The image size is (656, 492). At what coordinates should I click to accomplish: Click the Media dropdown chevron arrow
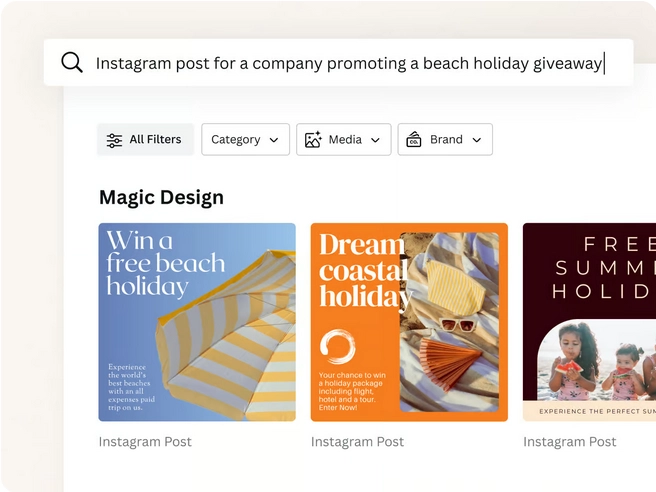coord(375,140)
